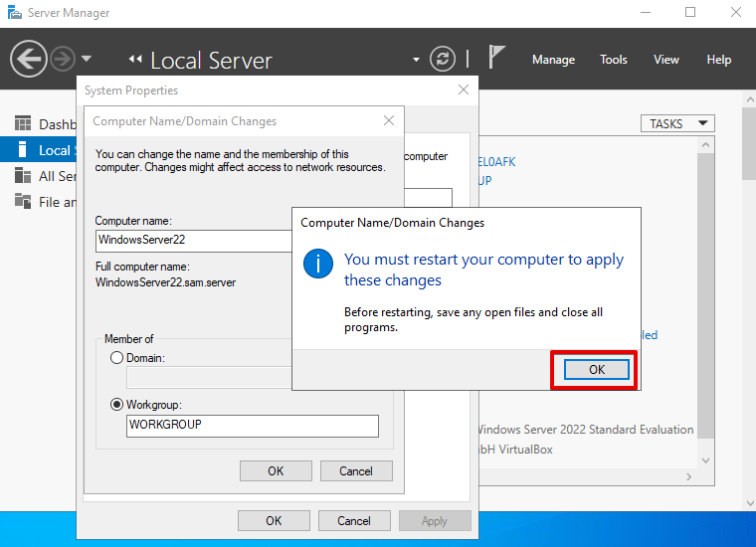Image resolution: width=756 pixels, height=547 pixels.
Task: Open the notifications flag icon
Action: click(x=497, y=57)
